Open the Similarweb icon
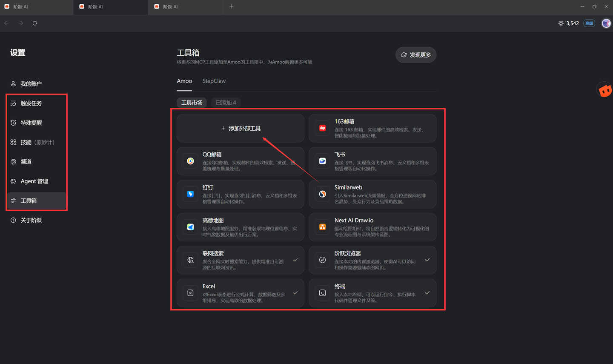This screenshot has height=364, width=613. tap(323, 194)
